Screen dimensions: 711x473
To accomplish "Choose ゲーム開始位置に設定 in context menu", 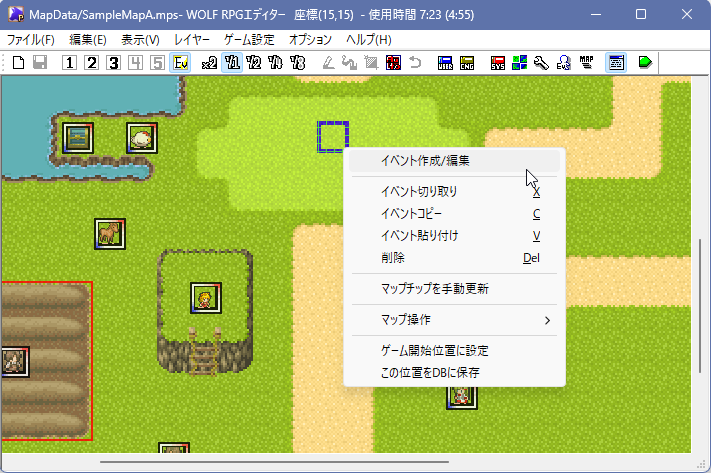I will (454, 351).
